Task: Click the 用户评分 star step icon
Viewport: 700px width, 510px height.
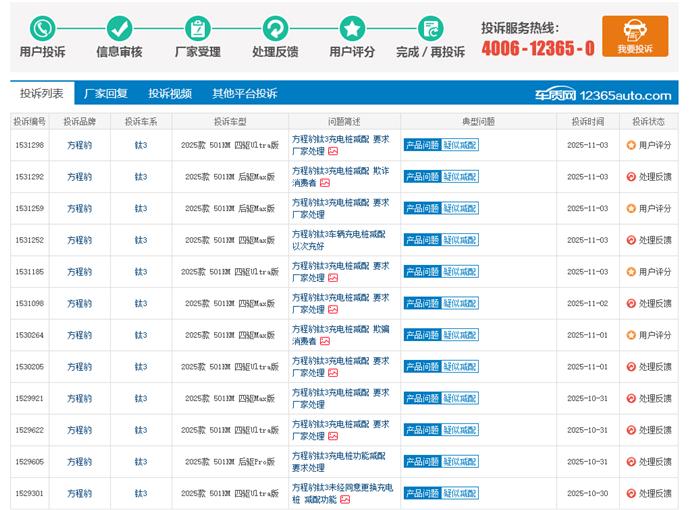Action: click(x=352, y=28)
